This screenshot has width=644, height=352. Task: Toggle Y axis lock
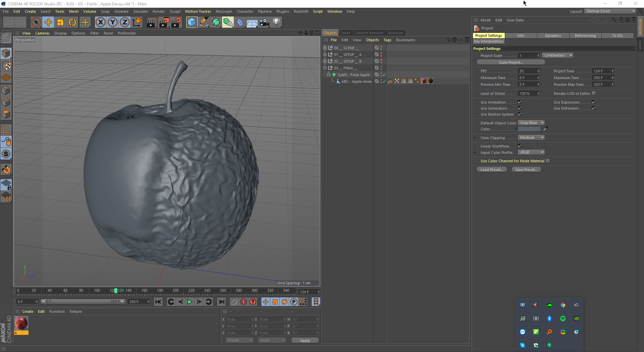pos(113,22)
